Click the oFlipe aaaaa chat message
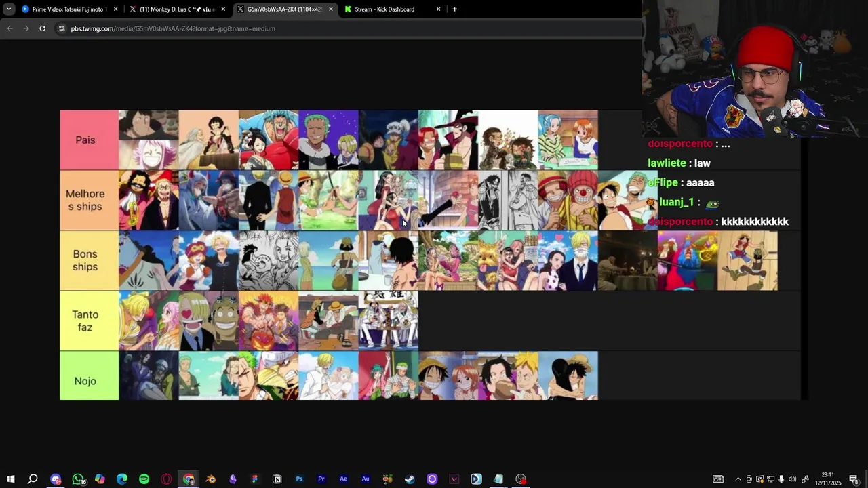Image resolution: width=868 pixels, height=488 pixels. click(x=681, y=183)
